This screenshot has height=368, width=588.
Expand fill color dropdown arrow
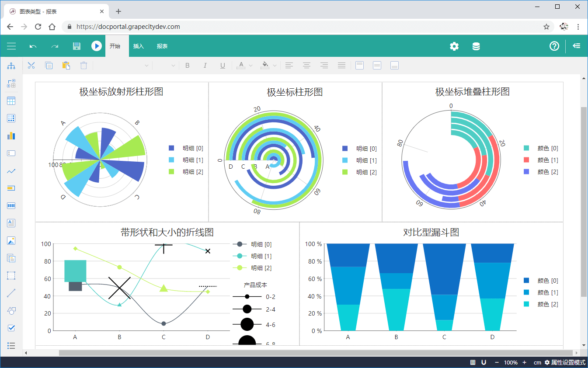click(275, 66)
